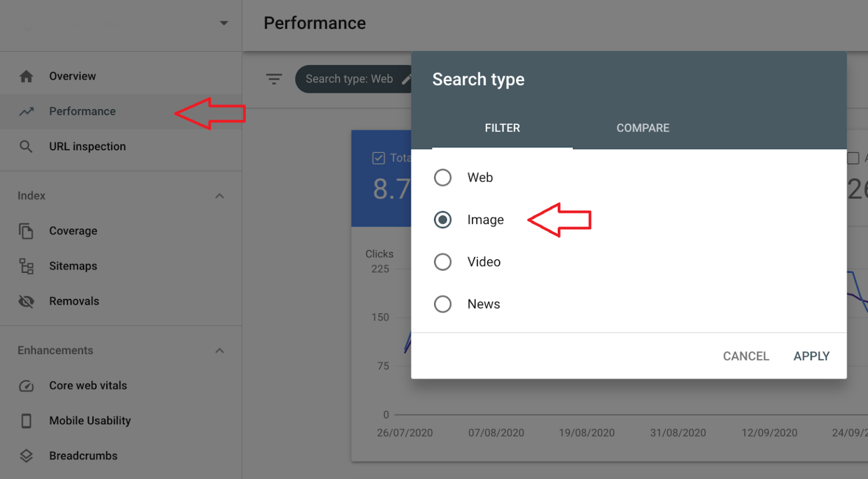Select the Performance graph icon

pos(26,111)
